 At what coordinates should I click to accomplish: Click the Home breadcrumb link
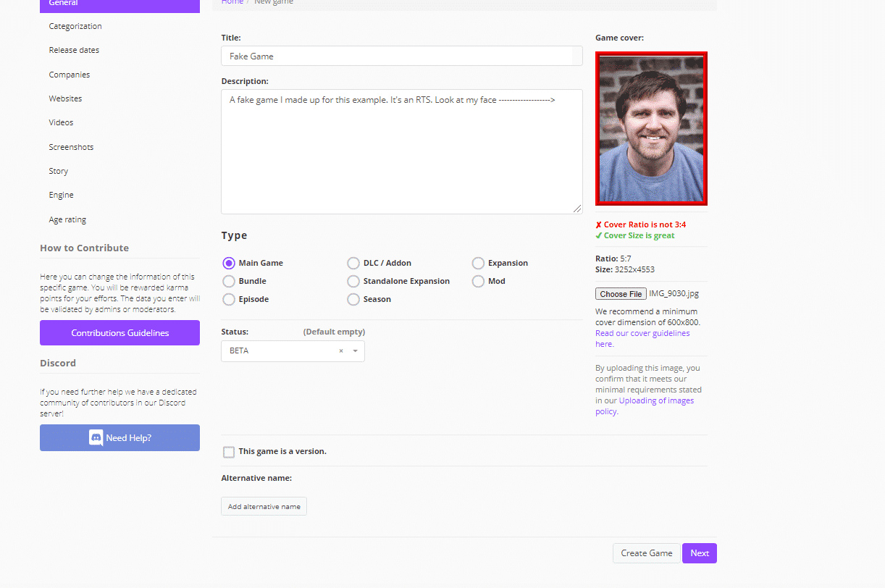(232, 3)
